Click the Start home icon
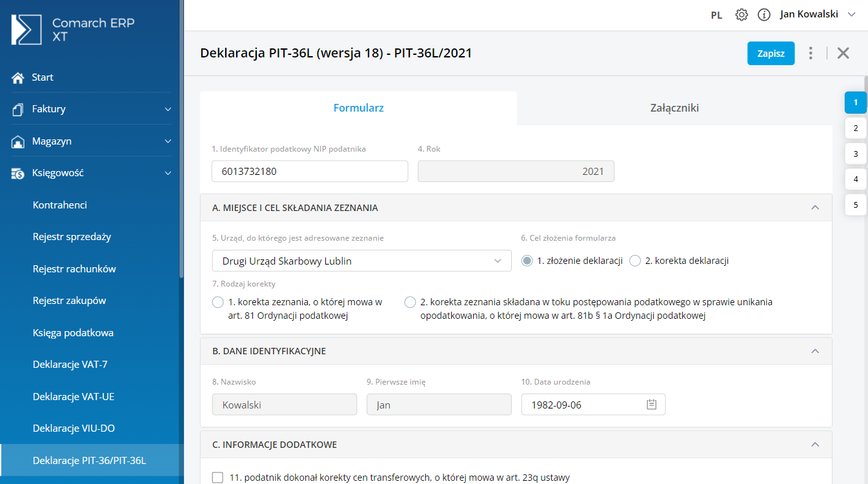Image resolution: width=868 pixels, height=484 pixels. (x=18, y=77)
